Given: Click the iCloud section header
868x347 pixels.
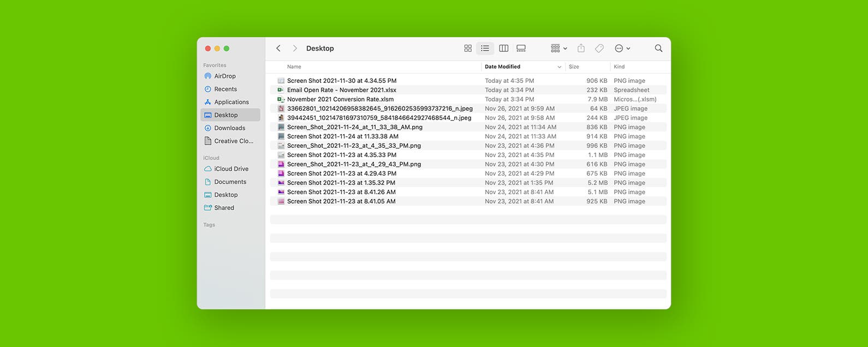Looking at the screenshot, I should click(x=211, y=158).
